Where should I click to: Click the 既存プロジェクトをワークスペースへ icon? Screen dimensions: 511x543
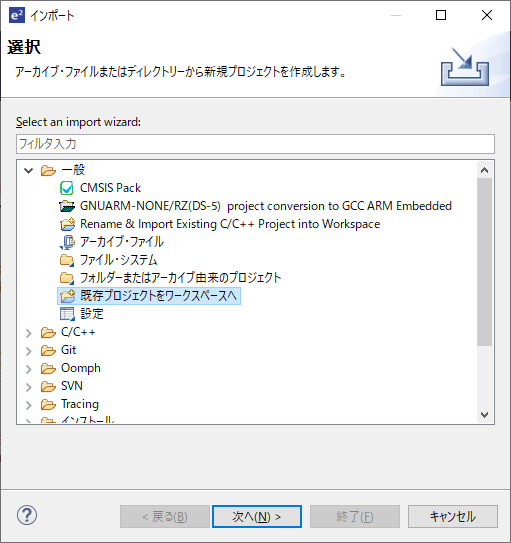[67, 296]
